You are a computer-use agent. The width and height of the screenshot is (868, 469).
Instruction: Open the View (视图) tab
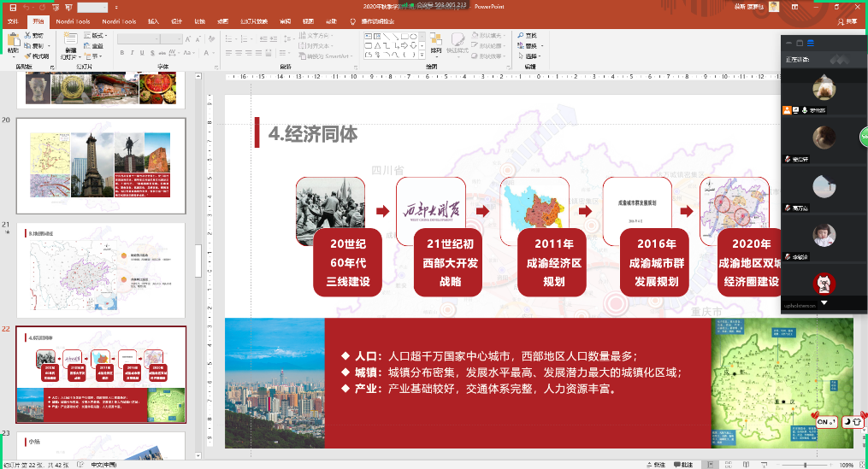(308, 21)
